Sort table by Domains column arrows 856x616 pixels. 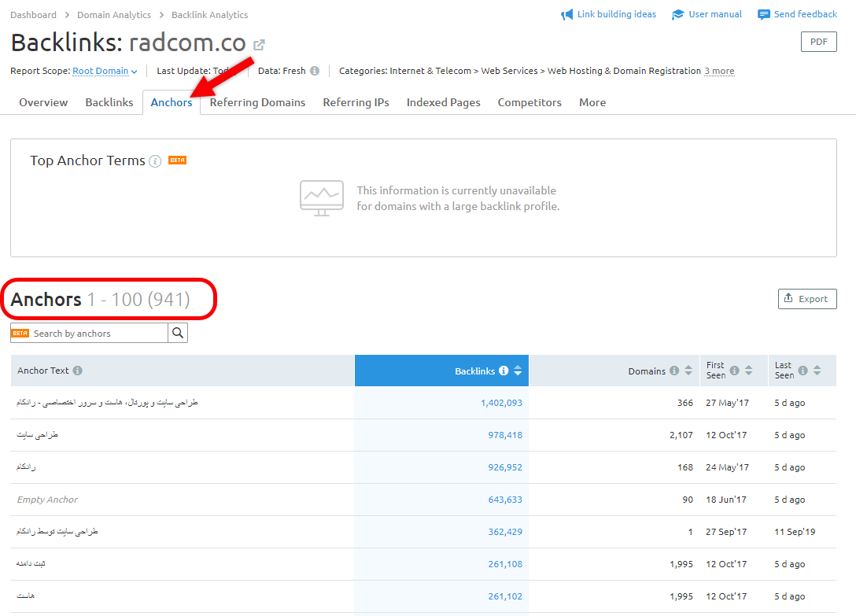coord(688,371)
